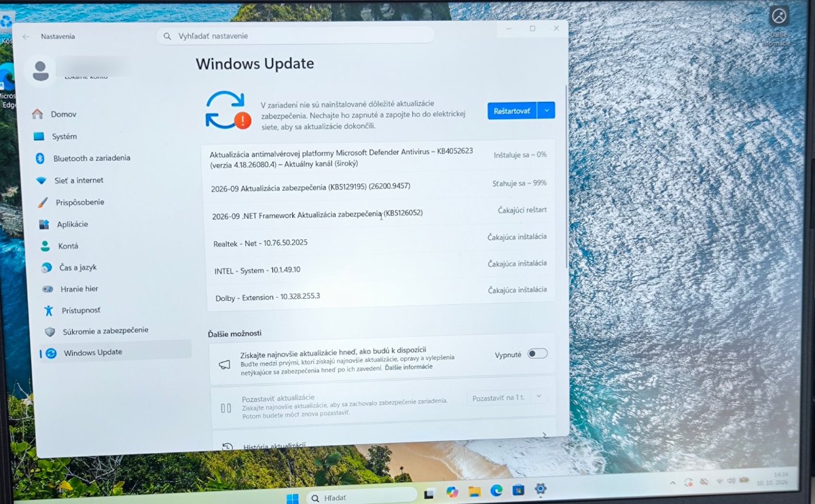This screenshot has width=815, height=504.
Task: Select Windows Update in sidebar
Action: coord(116,352)
